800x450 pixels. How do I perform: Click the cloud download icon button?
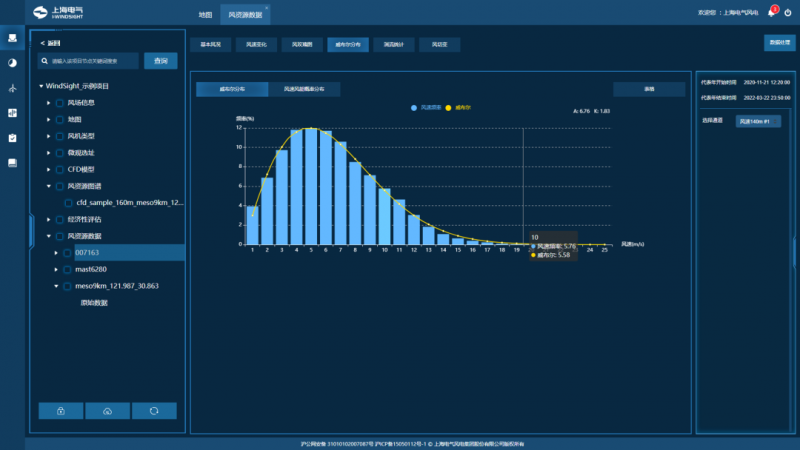pos(107,411)
